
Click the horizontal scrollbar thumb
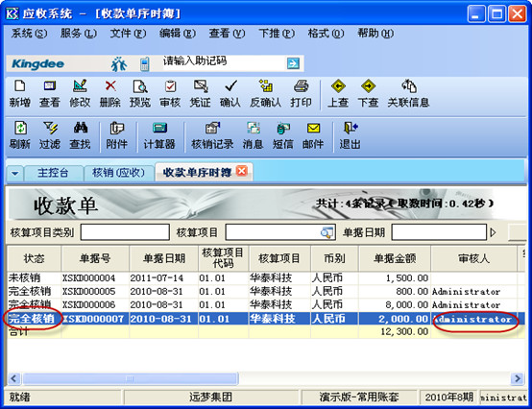[131, 378]
